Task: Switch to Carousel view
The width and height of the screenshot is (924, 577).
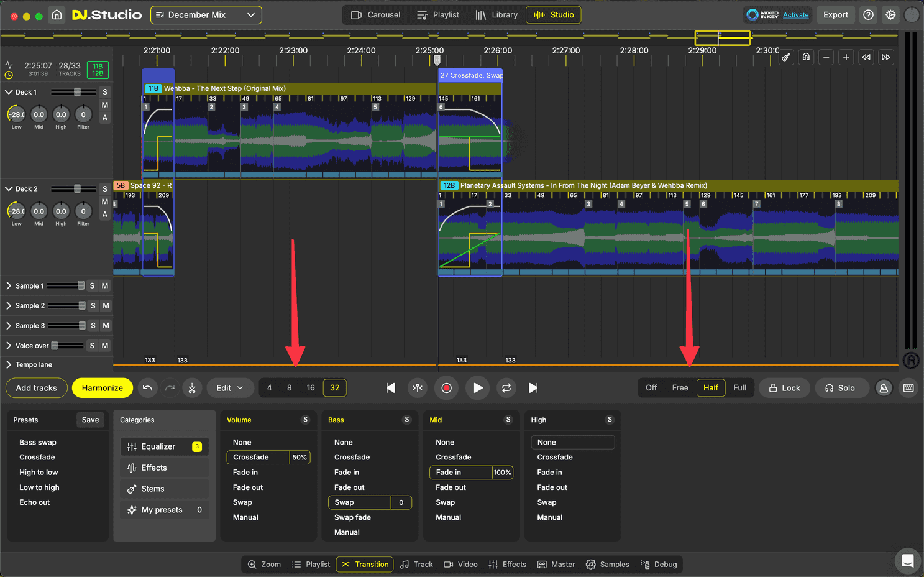Action: (375, 15)
